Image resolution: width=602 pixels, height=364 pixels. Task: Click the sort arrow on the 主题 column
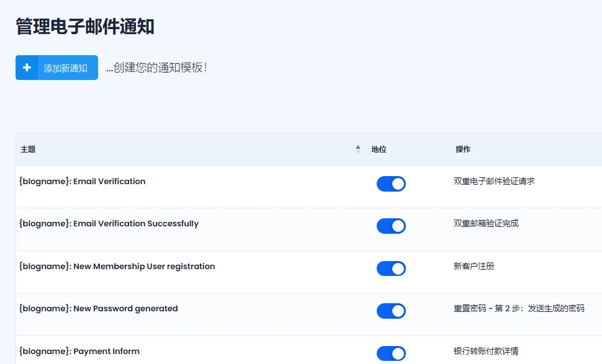coord(358,149)
